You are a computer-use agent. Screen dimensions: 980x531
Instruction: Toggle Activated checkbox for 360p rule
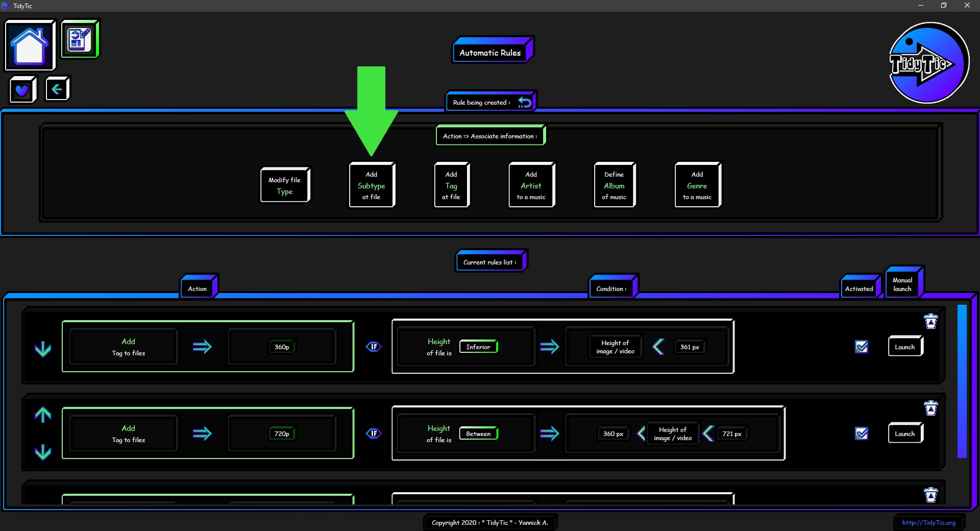pos(862,347)
